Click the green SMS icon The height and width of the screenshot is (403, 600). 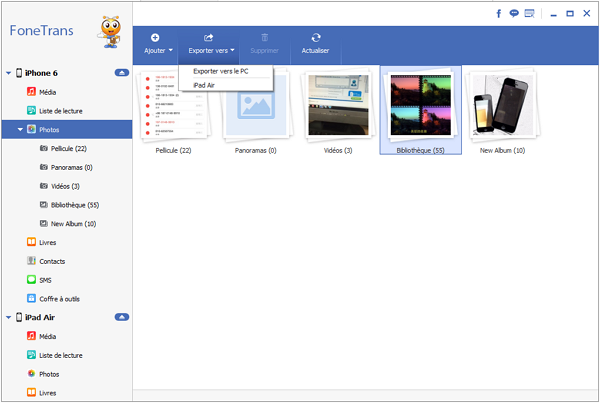31,280
